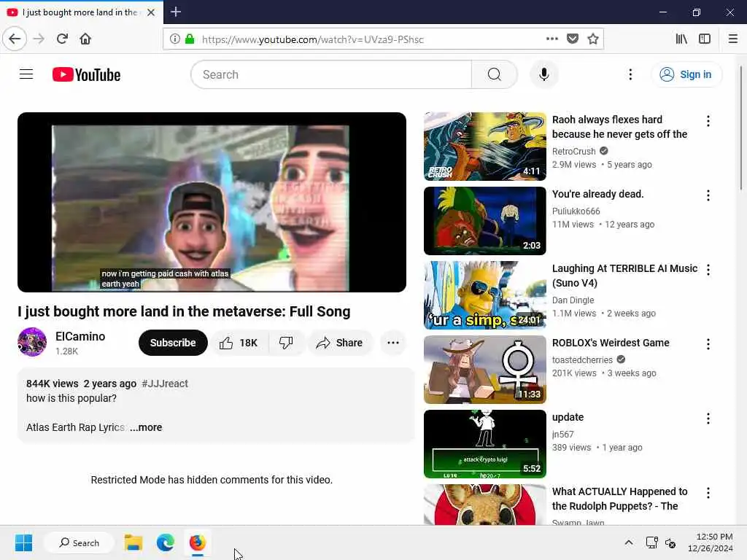747x560 pixels.
Task: Bookmark this page with the star
Action: pos(593,39)
